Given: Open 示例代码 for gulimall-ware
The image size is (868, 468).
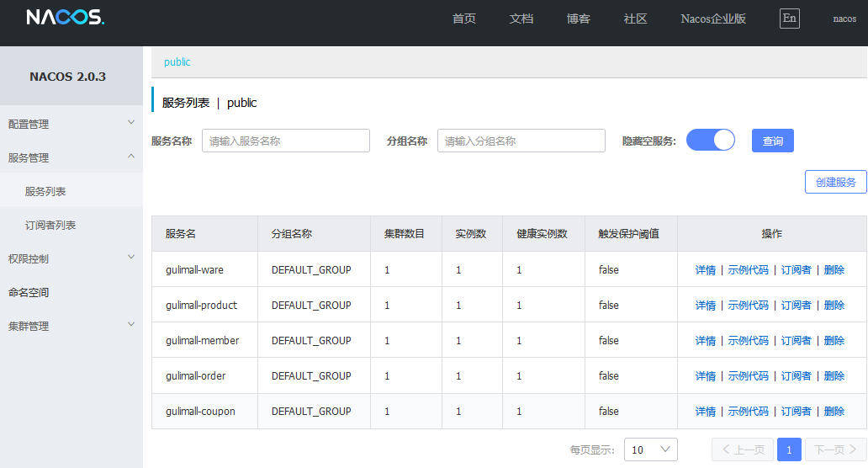Looking at the screenshot, I should pos(748,269).
